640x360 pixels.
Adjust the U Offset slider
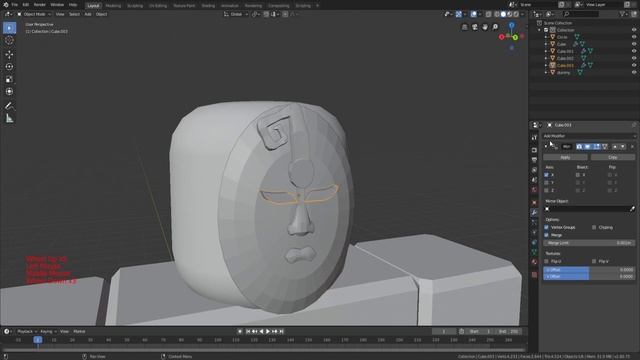[589, 270]
